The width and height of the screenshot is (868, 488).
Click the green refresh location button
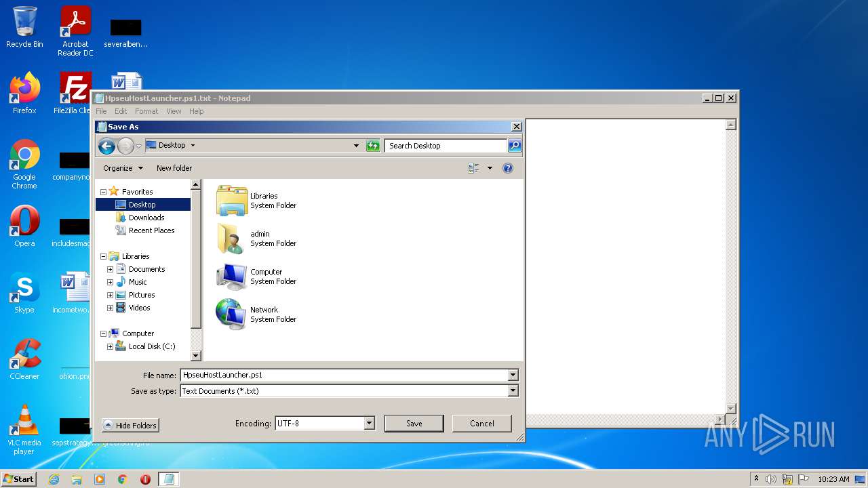pos(373,146)
